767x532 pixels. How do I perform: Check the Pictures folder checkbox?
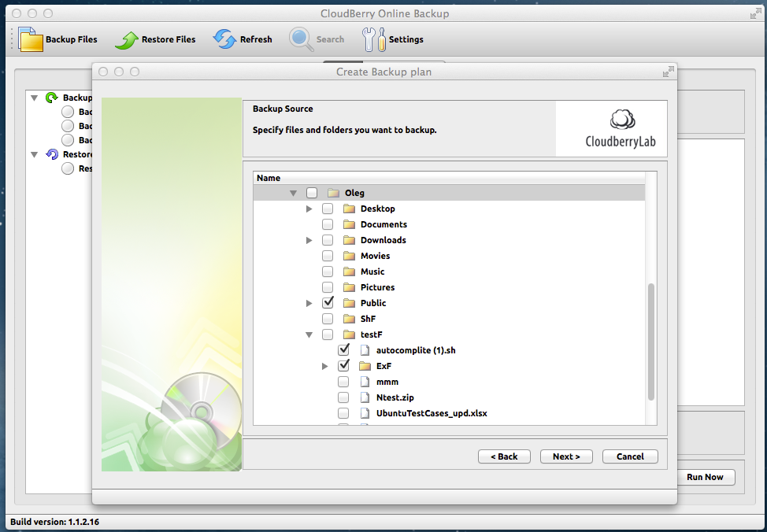328,287
